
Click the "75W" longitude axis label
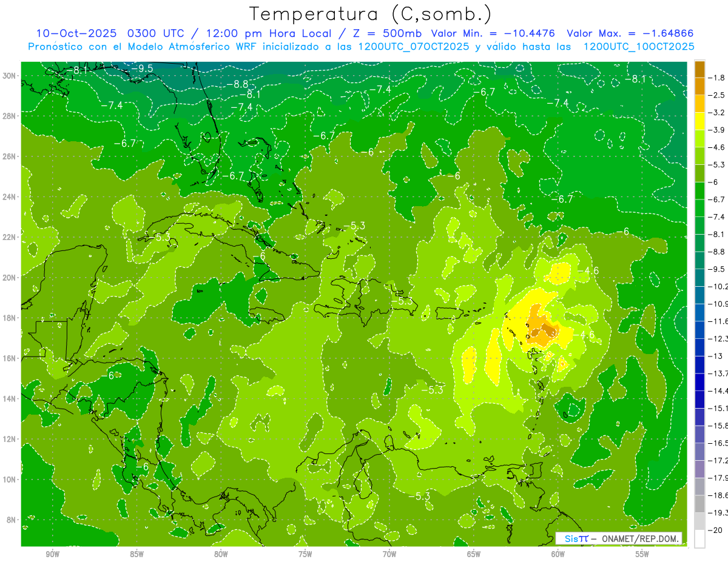click(305, 554)
